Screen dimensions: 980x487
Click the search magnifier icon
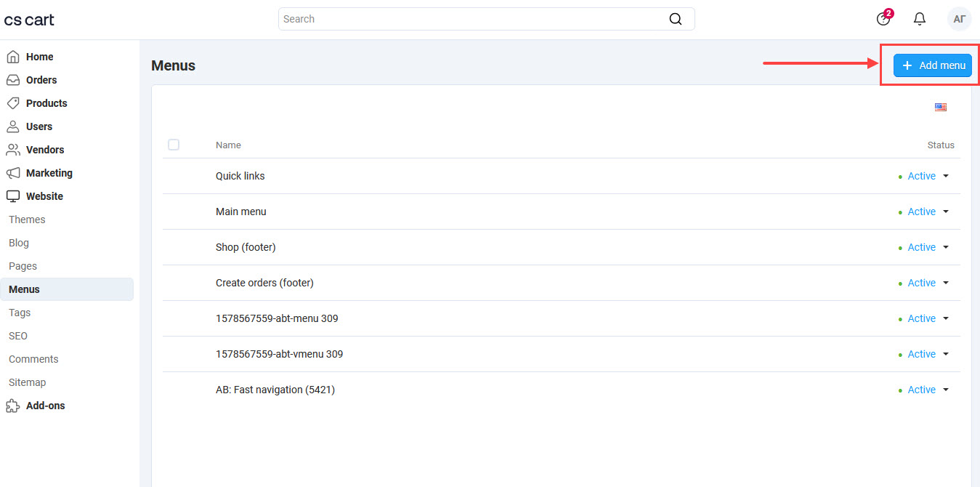[676, 19]
